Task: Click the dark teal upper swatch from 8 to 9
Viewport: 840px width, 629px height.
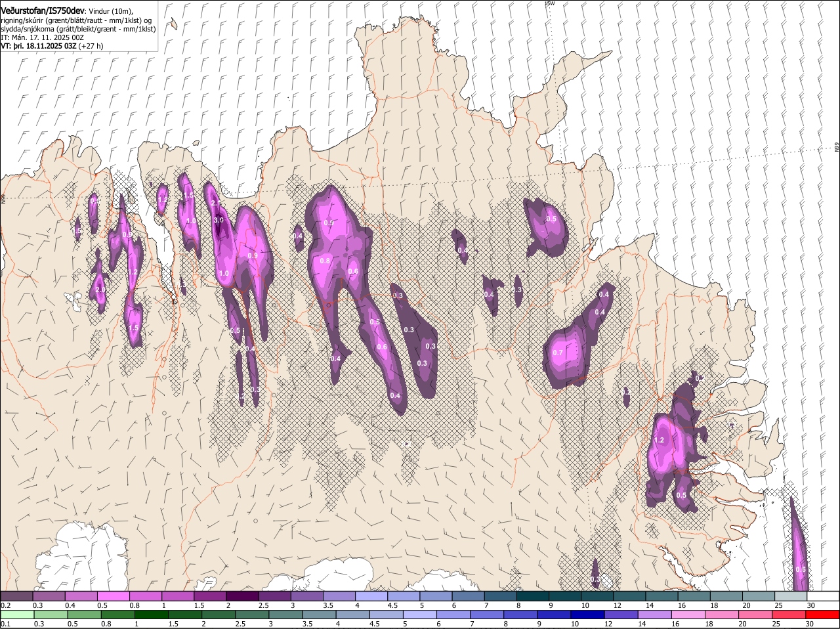Action: tap(532, 596)
